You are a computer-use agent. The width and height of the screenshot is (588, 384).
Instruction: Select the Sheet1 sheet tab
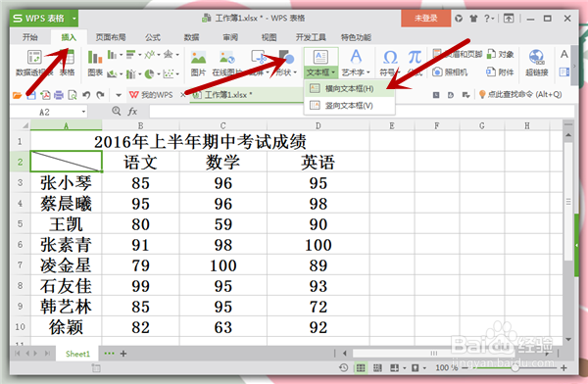pos(77,354)
